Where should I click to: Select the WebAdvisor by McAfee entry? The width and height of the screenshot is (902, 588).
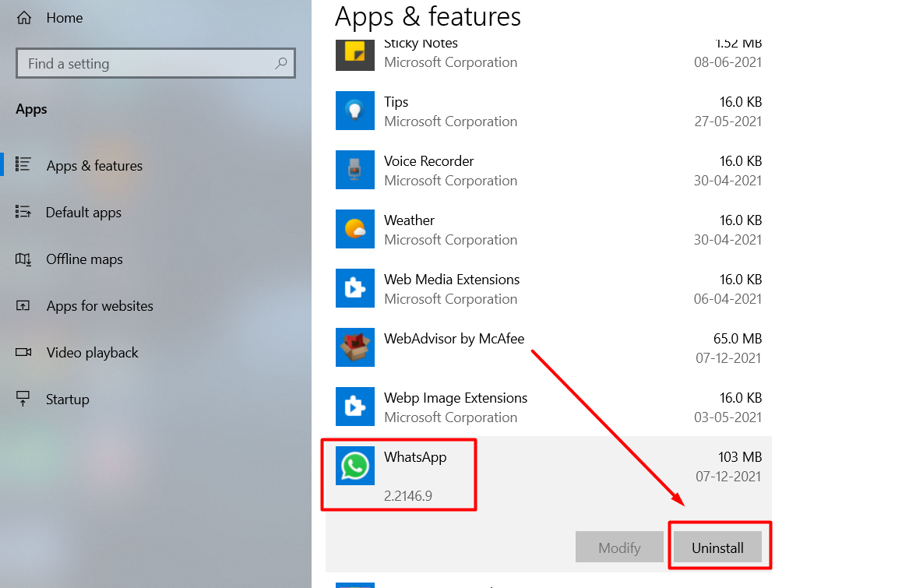(454, 339)
